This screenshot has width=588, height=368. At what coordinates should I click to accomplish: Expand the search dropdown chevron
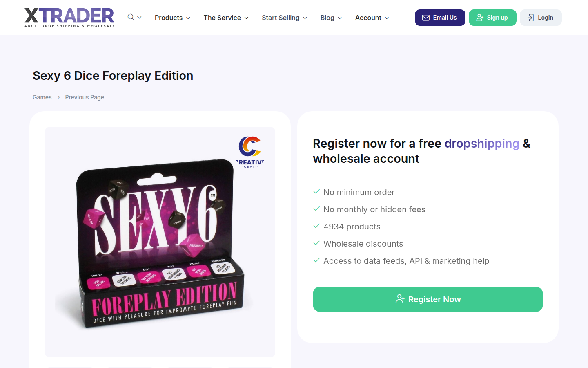point(140,18)
